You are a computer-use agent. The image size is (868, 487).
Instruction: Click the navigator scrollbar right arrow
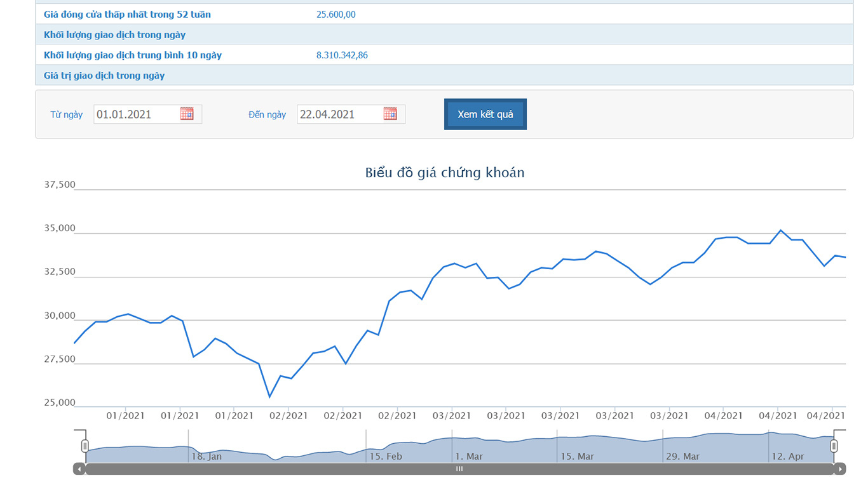tap(840, 469)
